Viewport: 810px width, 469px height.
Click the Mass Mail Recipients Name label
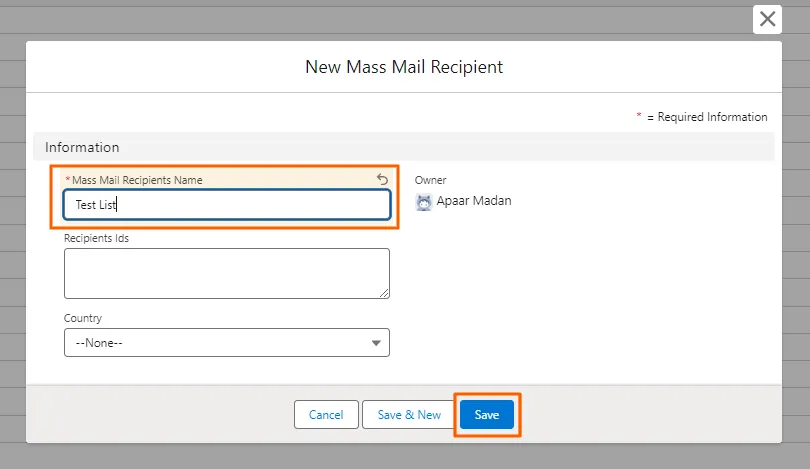point(137,180)
